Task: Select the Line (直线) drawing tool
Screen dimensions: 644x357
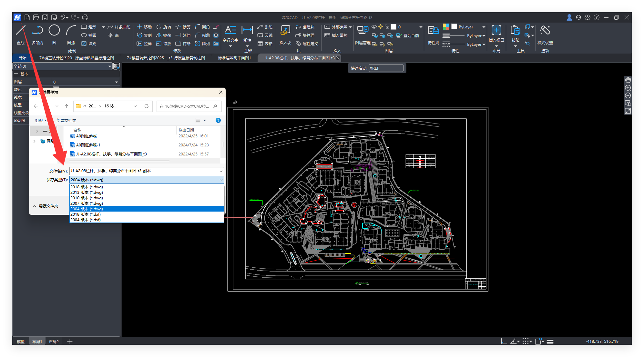Action: point(20,31)
